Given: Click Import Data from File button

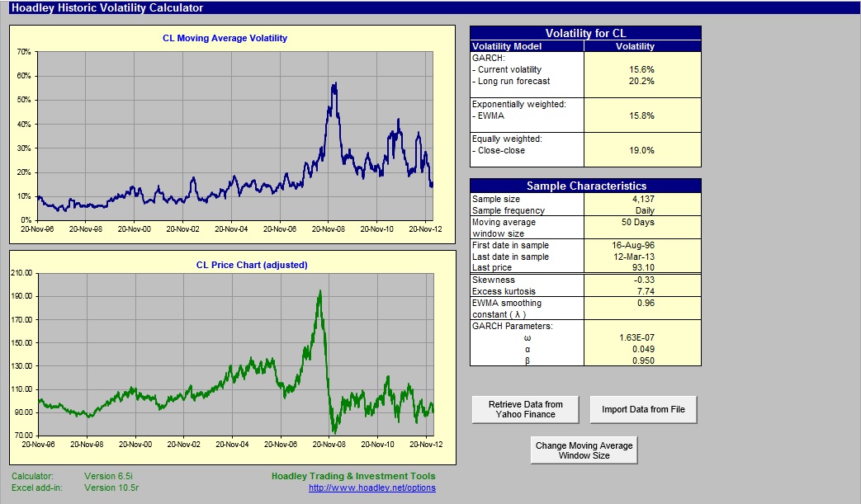Looking at the screenshot, I should click(x=643, y=410).
